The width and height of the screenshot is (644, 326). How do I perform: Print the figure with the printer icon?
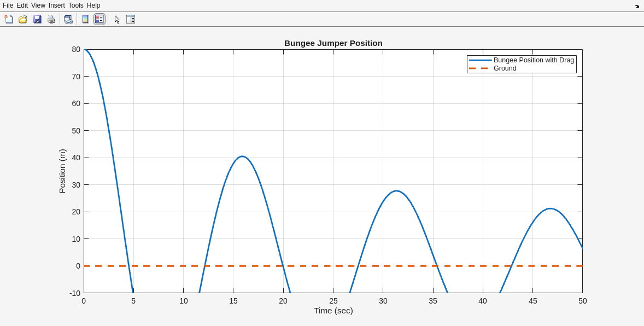coord(51,19)
